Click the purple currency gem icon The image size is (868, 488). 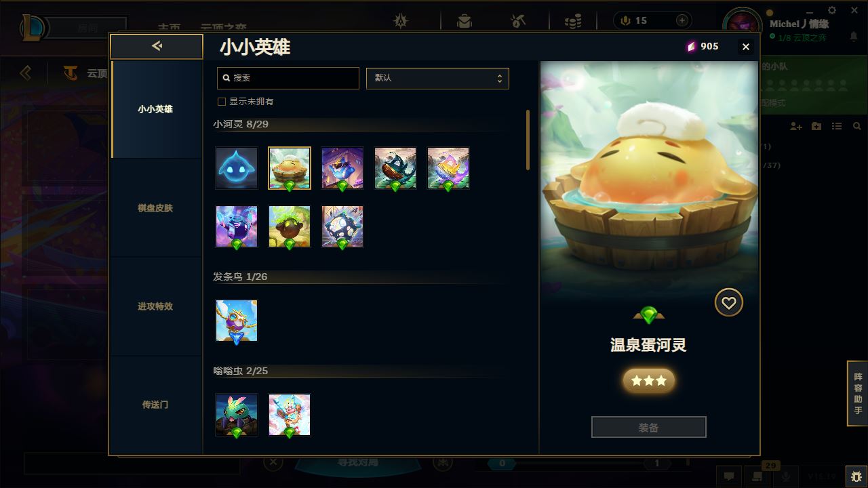click(x=692, y=46)
